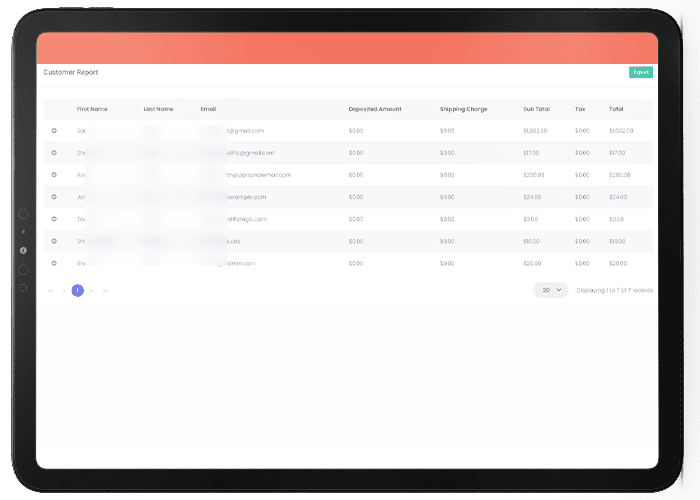The height and width of the screenshot is (500, 700).
Task: Click the row icon for $20.00 order
Action: [x=54, y=262]
